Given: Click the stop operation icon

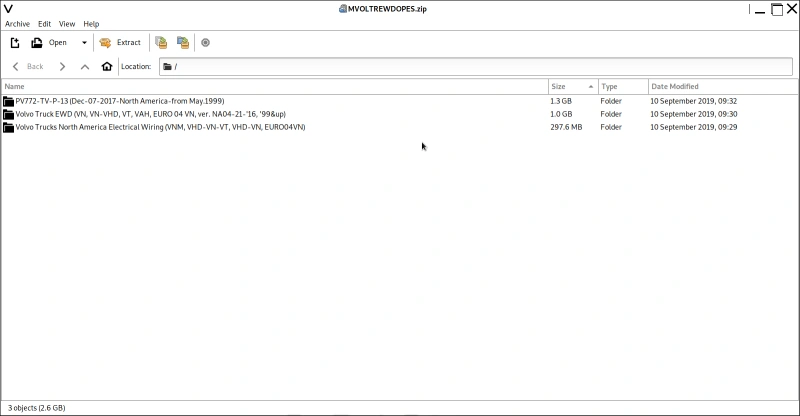Looking at the screenshot, I should click(x=205, y=43).
